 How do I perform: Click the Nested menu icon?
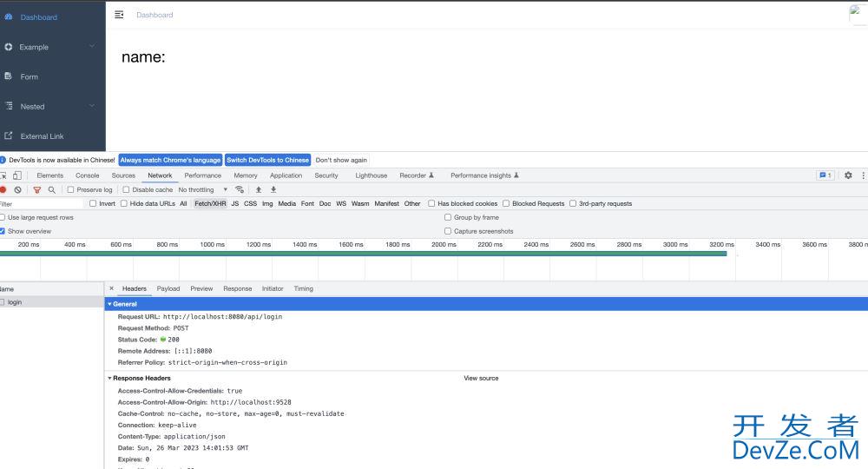click(9, 106)
